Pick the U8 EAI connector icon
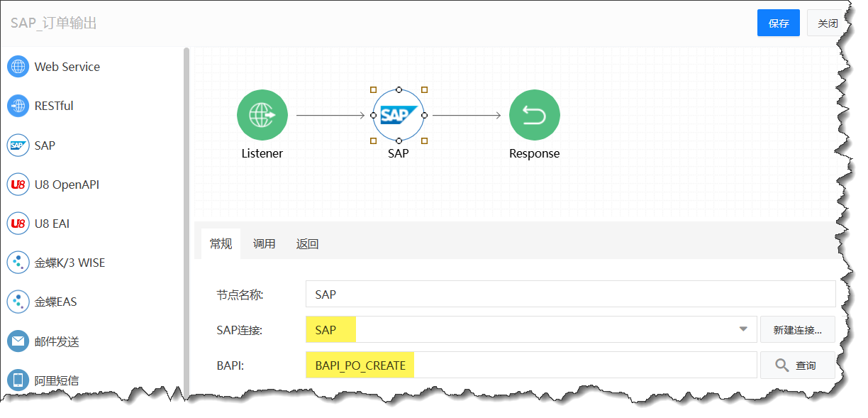Screen dimensions: 868x418 [18, 224]
